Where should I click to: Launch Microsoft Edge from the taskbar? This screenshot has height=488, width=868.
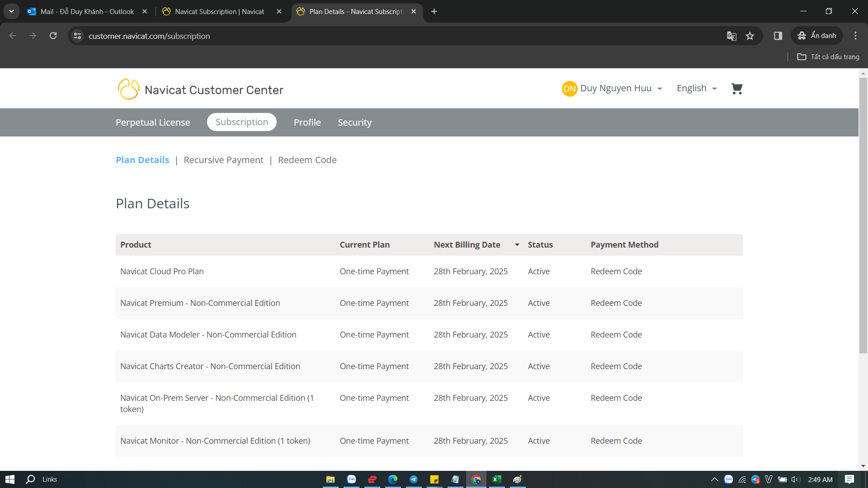[x=392, y=479]
